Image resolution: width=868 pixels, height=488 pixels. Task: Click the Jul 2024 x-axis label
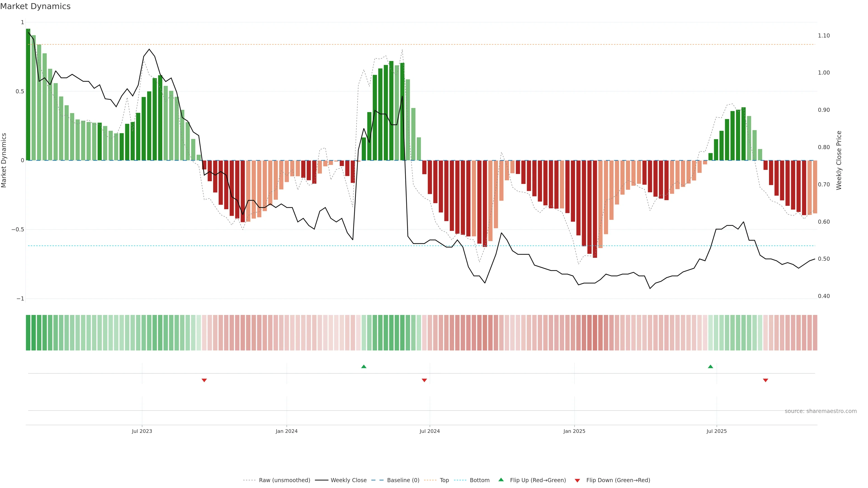click(x=430, y=431)
